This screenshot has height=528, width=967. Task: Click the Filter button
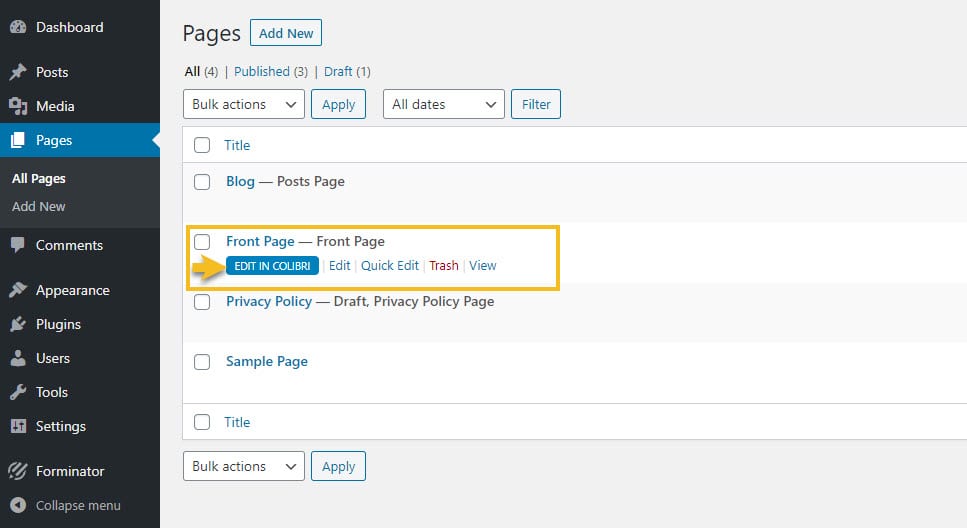(x=536, y=104)
